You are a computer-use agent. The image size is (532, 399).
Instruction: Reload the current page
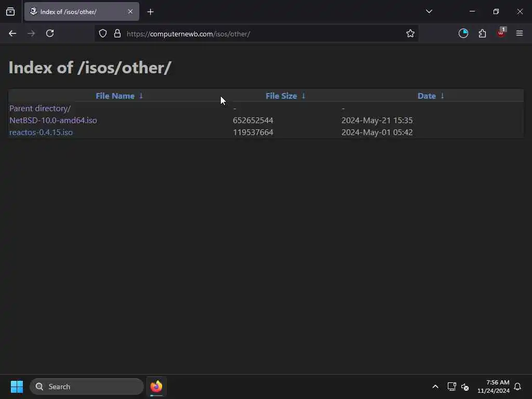50,33
